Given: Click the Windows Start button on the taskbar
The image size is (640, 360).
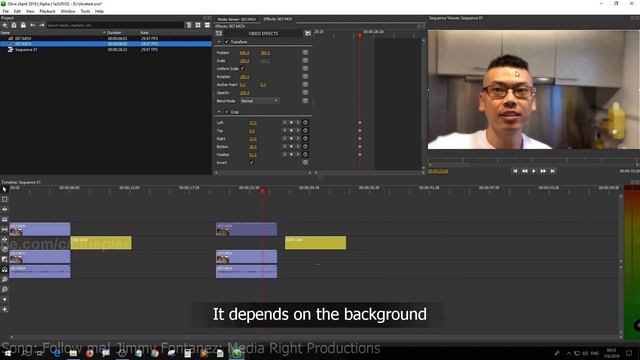Looking at the screenshot, I should click(8, 353).
